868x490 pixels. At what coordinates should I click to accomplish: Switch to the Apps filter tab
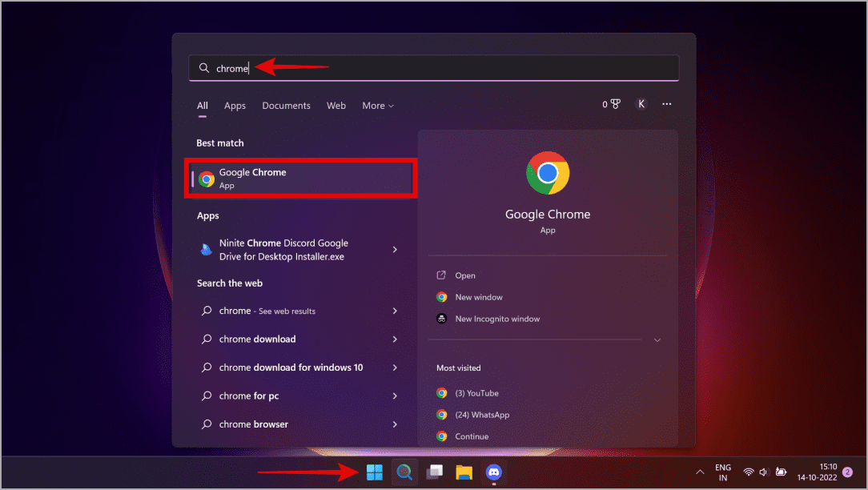(235, 105)
